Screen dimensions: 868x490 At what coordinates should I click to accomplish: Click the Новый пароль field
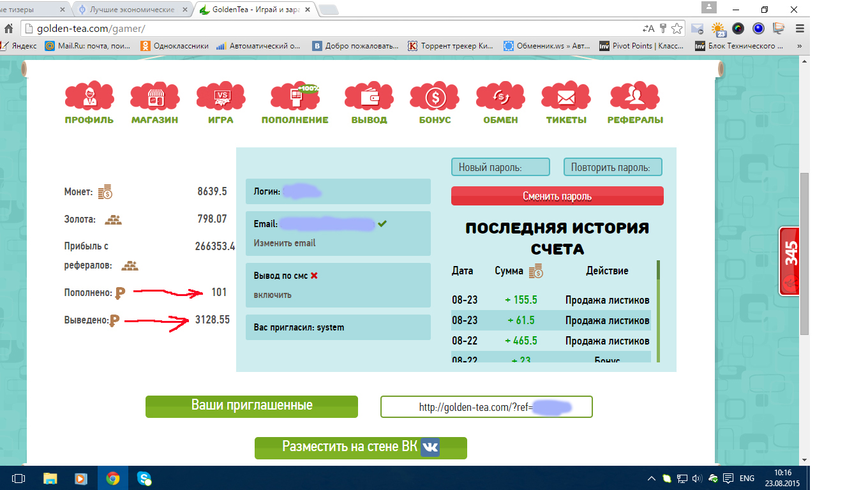click(500, 167)
